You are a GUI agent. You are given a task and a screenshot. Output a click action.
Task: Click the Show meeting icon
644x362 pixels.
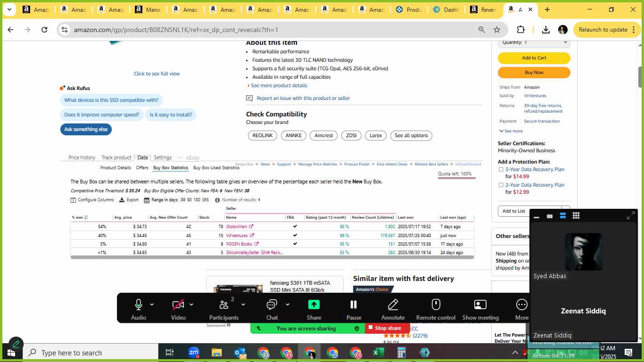pyautogui.click(x=480, y=305)
